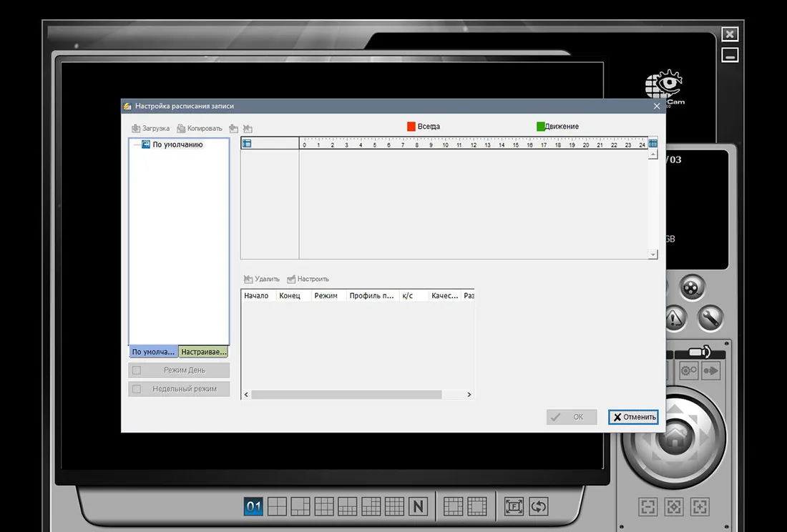Switch to the Настраивае... tab

click(203, 352)
